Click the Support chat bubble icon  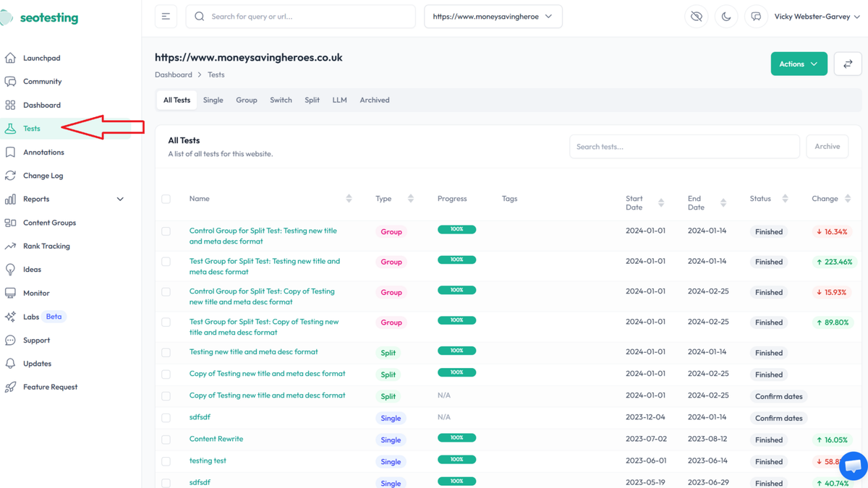pos(10,340)
